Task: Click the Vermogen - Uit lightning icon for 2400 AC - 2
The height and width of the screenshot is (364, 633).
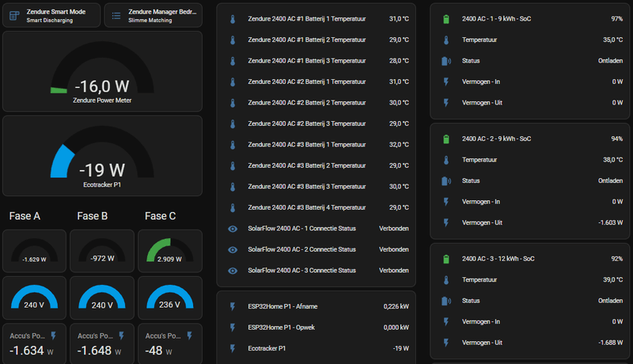Action: click(446, 223)
